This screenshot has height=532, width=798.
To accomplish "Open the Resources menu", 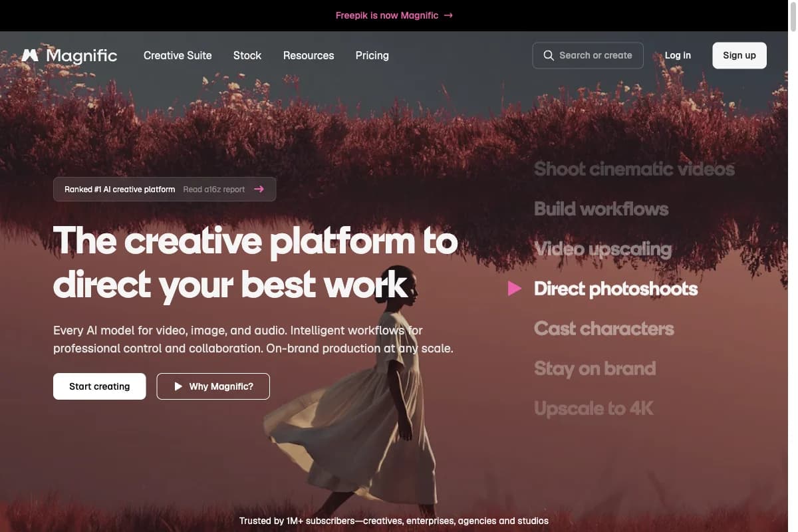I will click(309, 55).
